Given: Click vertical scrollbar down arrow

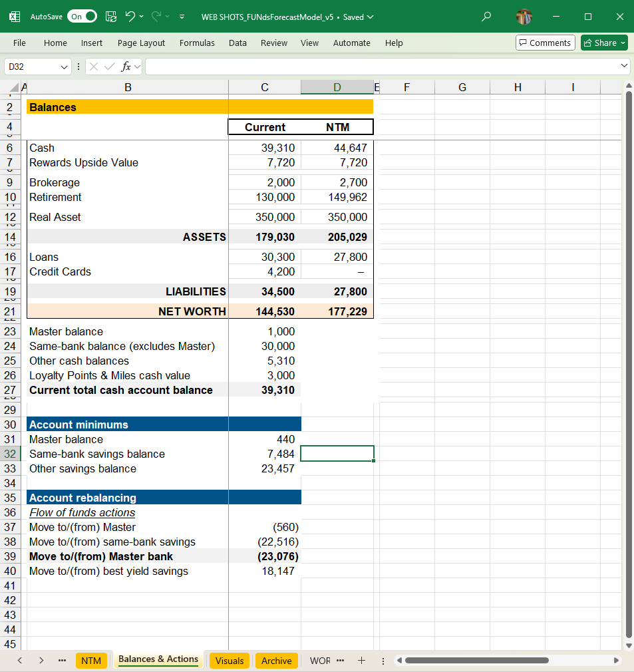Looking at the screenshot, I should [x=629, y=645].
